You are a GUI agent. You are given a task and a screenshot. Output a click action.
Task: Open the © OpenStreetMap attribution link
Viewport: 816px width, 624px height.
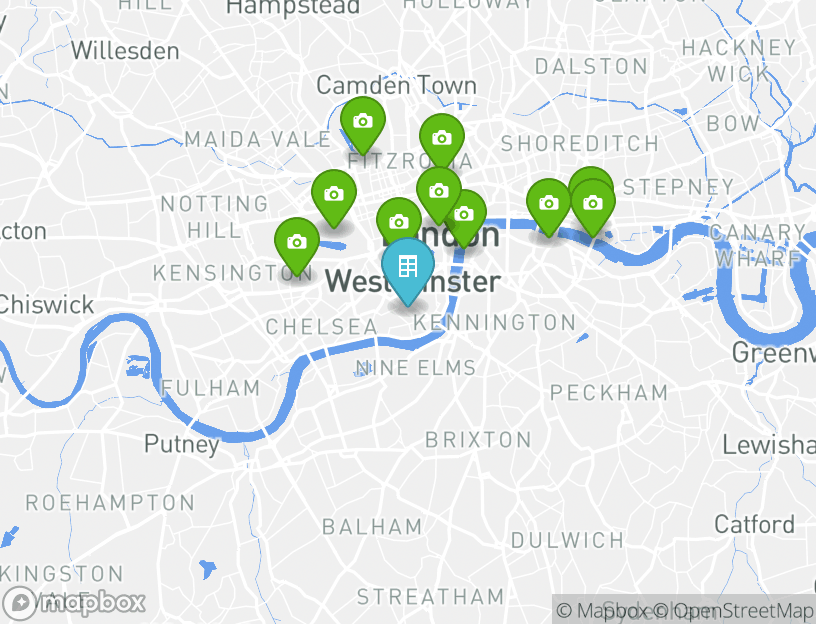pyautogui.click(x=732, y=610)
